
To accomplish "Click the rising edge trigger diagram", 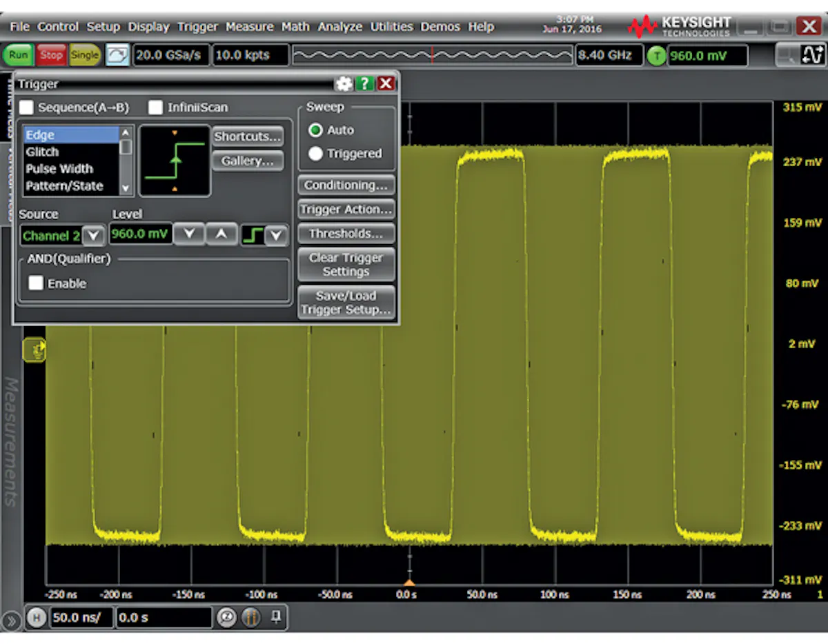I will [175, 160].
